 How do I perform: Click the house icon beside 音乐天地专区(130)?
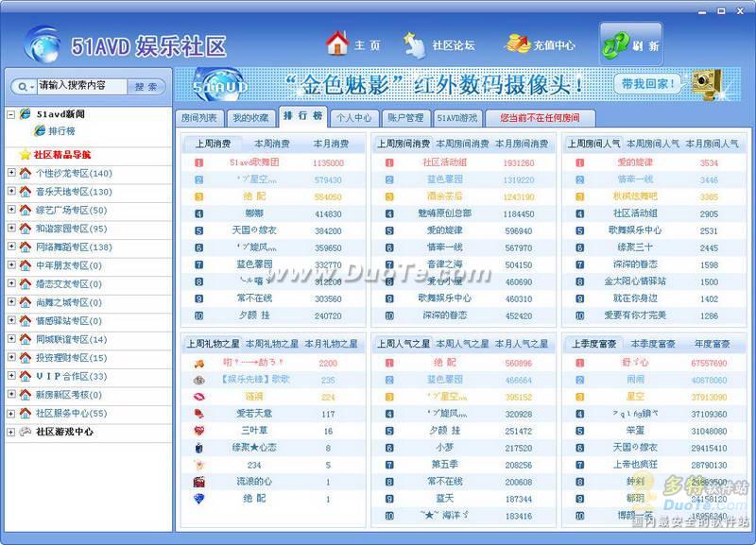(x=26, y=192)
